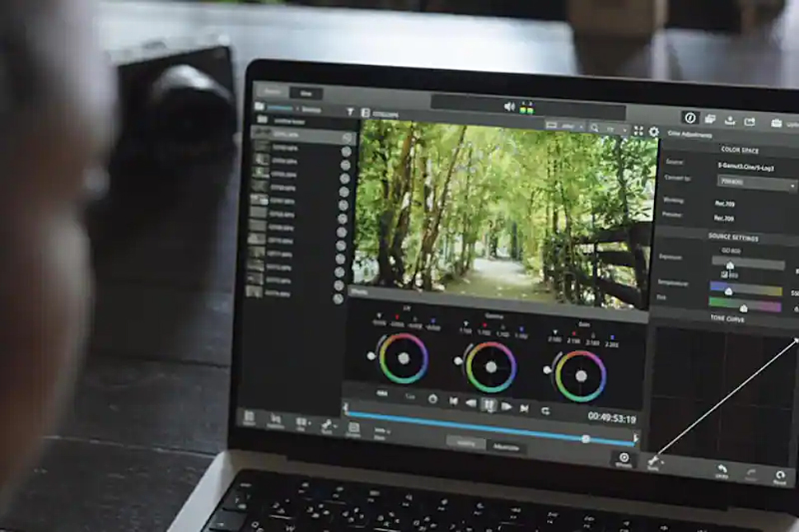This screenshot has height=532, width=799.
Task: Open the filter funnel in the media browser
Action: (x=350, y=112)
